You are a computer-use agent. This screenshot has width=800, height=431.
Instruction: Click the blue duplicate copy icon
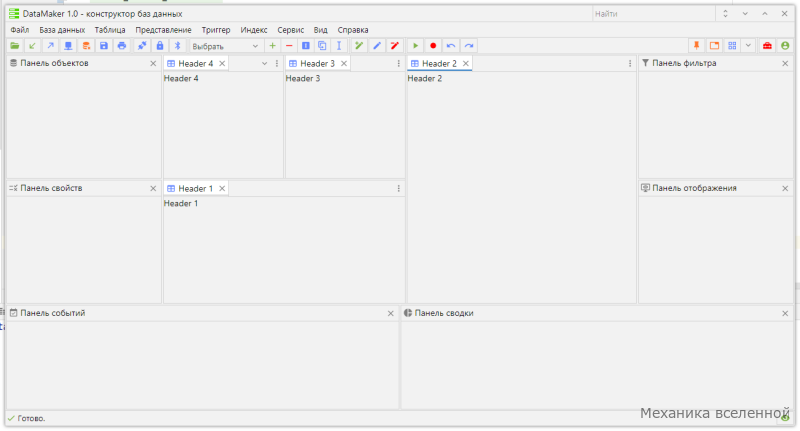coord(322,46)
